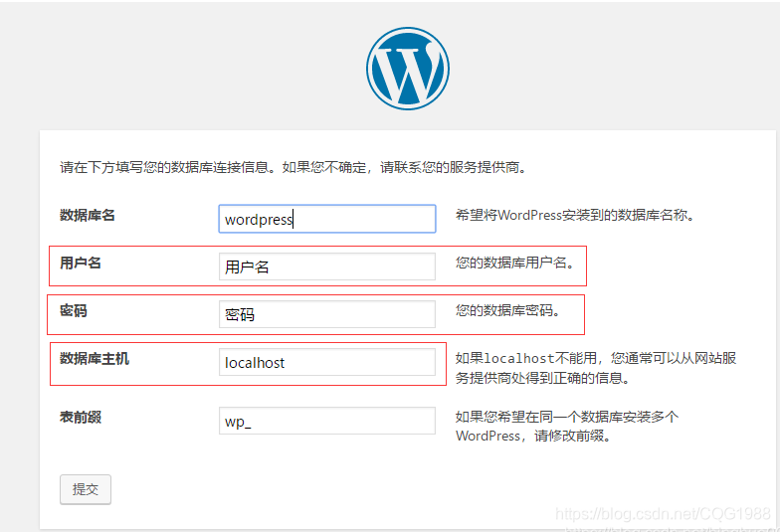Focus the database name field containing wordpress
This screenshot has width=780, height=532.
(x=327, y=219)
